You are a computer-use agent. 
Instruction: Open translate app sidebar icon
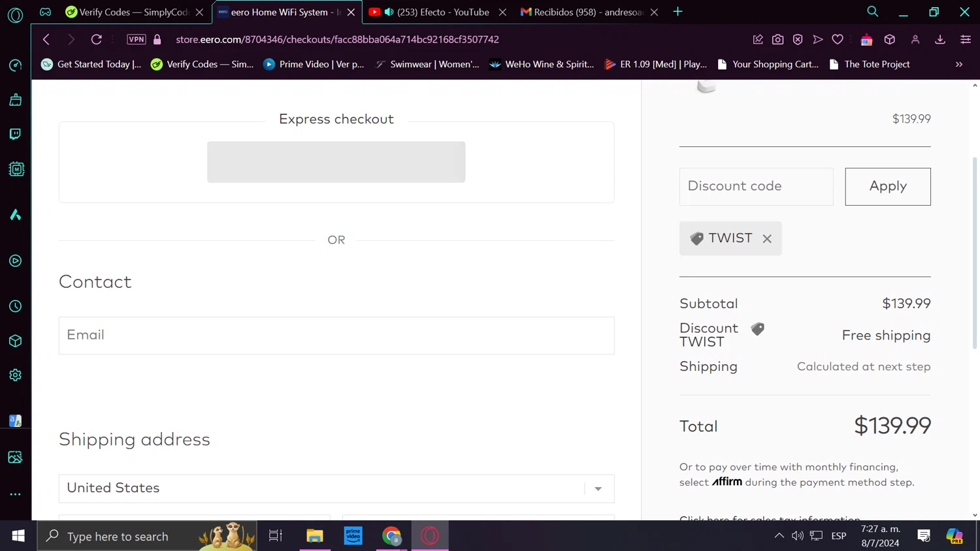pyautogui.click(x=15, y=421)
